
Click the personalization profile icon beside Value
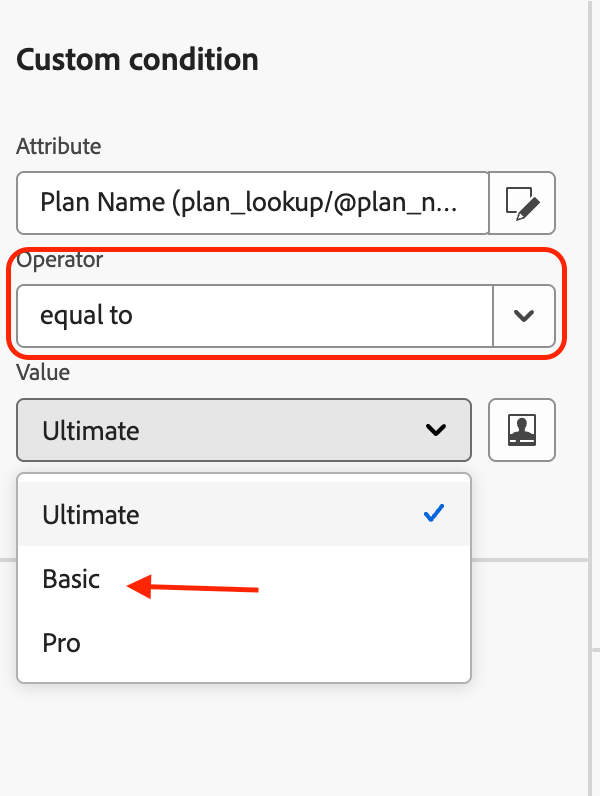tap(522, 430)
